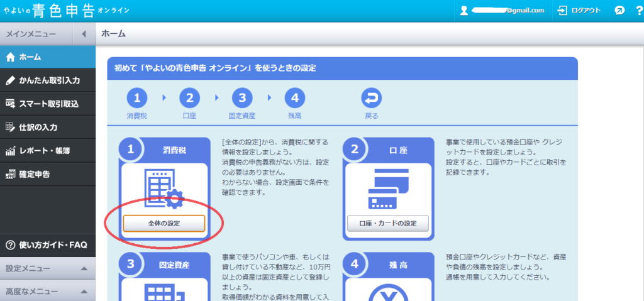This screenshot has height=301, width=644.
Task: Click the 口座 card title
Action: (398, 150)
